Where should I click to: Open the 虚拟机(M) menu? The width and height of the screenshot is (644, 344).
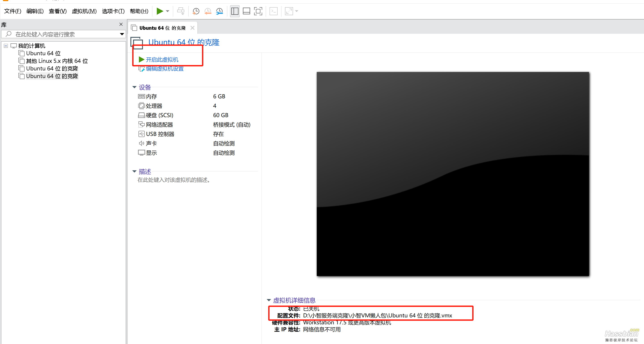84,11
